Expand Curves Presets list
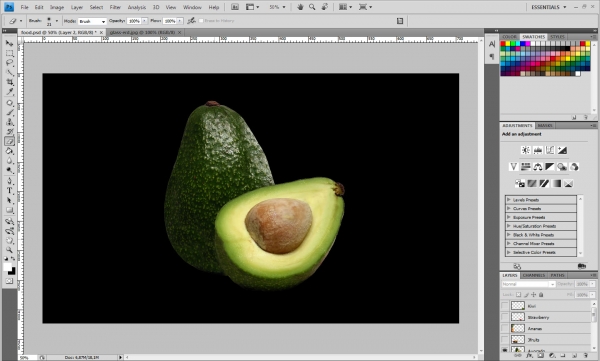 (x=509, y=208)
